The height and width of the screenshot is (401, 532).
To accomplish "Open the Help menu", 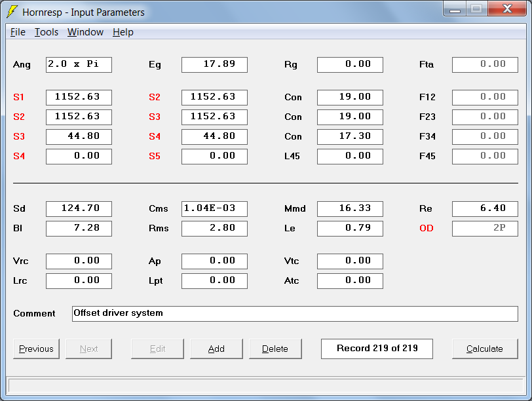I will pyautogui.click(x=123, y=32).
